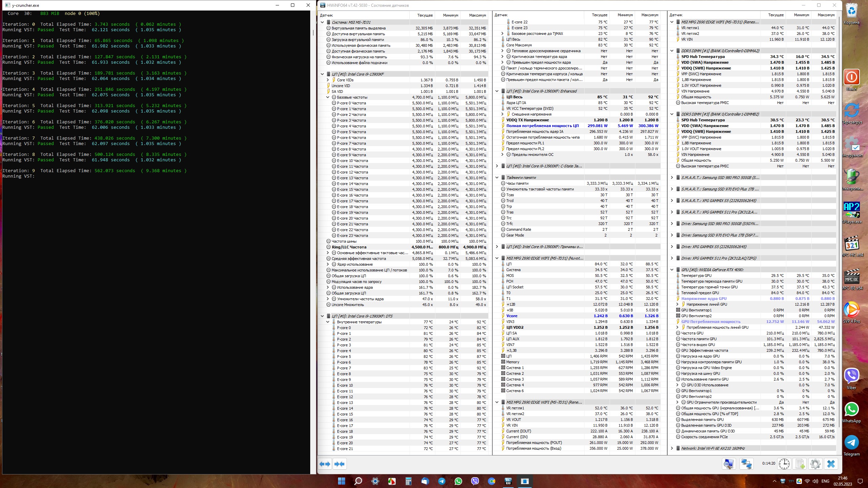Collapse the Intel Core i9-13900KF DTS section
The width and height of the screenshot is (868, 488).
[322, 316]
